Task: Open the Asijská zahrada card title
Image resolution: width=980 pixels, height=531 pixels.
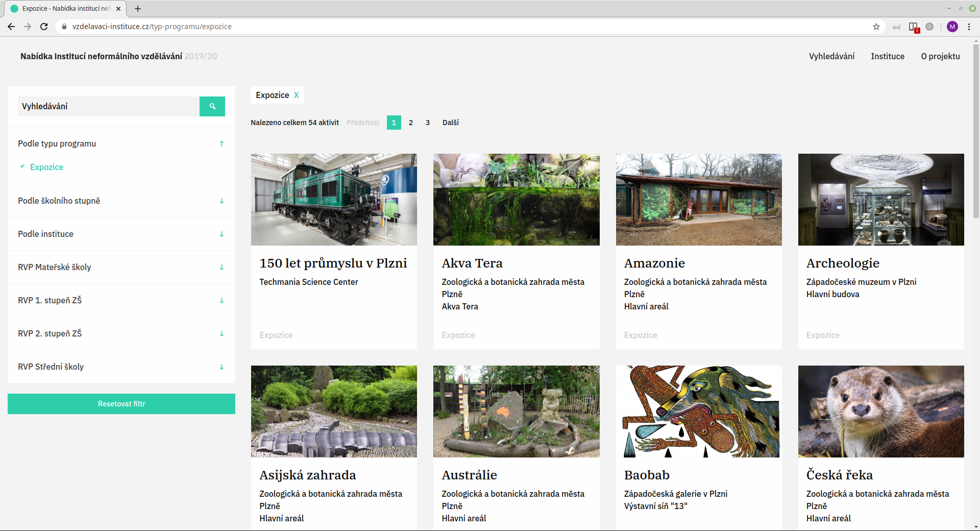Action: (308, 475)
